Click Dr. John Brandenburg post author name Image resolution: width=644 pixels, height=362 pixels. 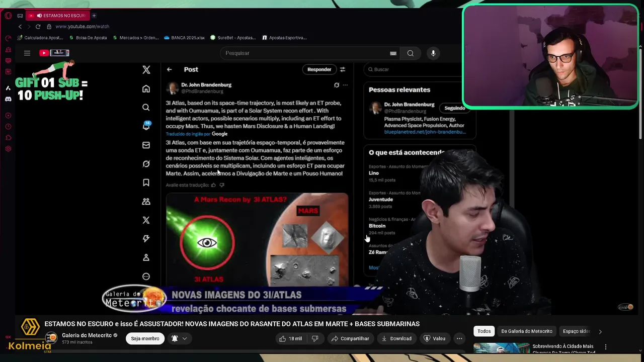point(206,85)
